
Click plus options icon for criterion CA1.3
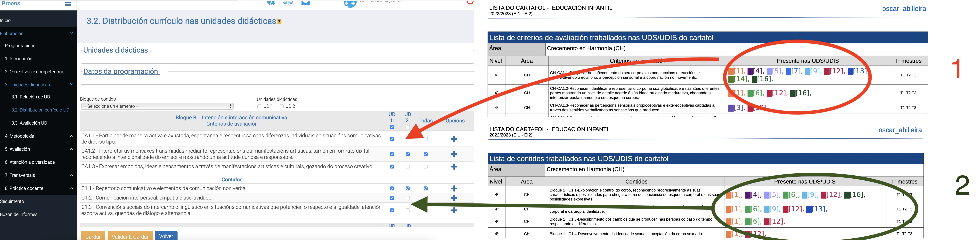coord(454,167)
